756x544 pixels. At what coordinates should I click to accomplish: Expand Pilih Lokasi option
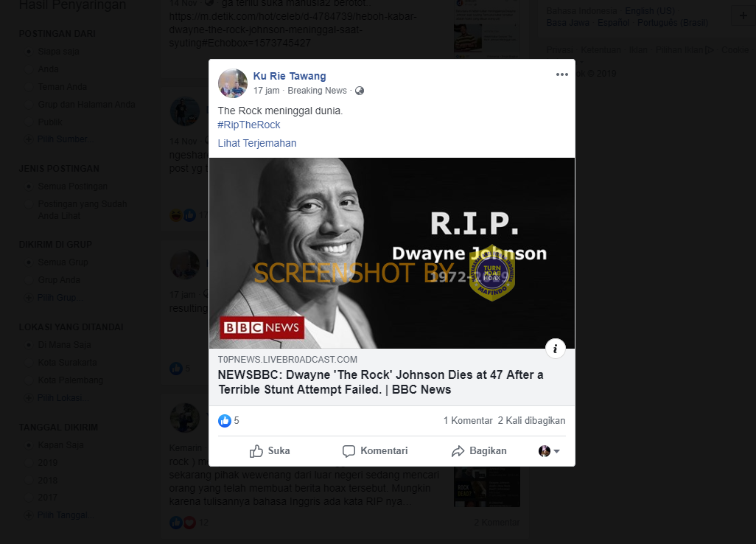57,398
